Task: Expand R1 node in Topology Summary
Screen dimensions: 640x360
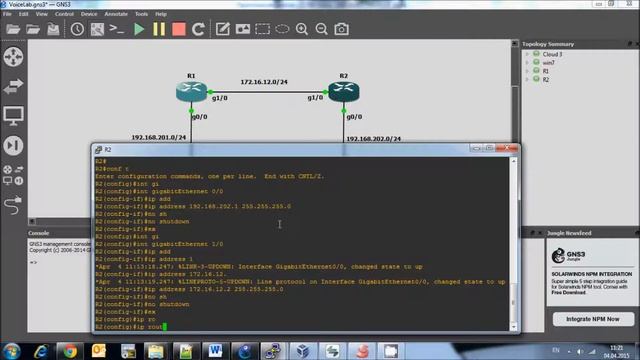Action: tap(527, 71)
